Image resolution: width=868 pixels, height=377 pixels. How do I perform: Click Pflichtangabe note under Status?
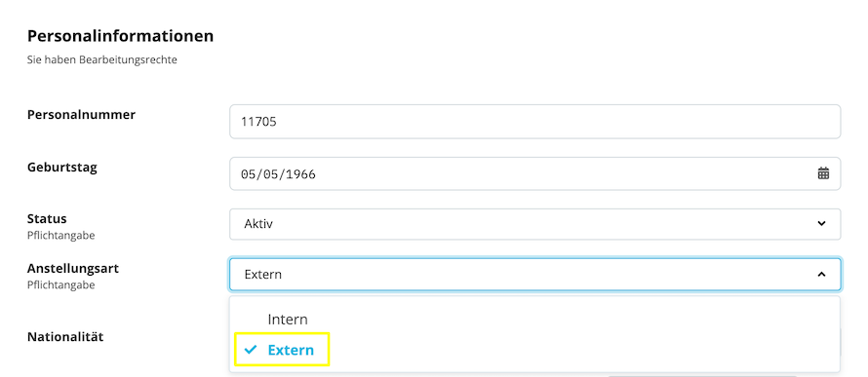click(60, 236)
